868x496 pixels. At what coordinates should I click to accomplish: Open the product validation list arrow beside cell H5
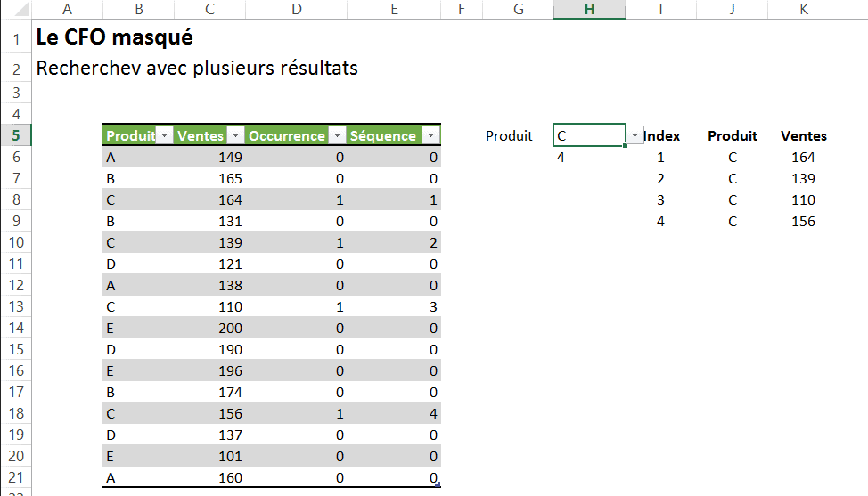(635, 135)
